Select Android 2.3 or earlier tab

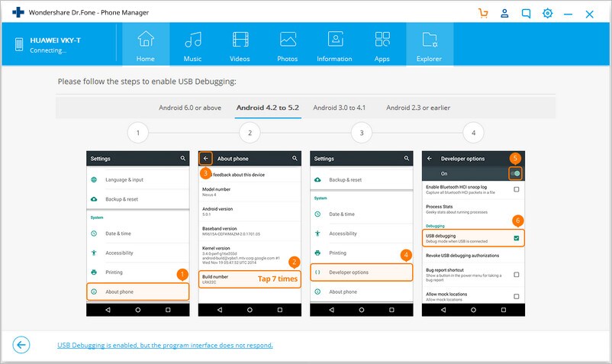[418, 108]
